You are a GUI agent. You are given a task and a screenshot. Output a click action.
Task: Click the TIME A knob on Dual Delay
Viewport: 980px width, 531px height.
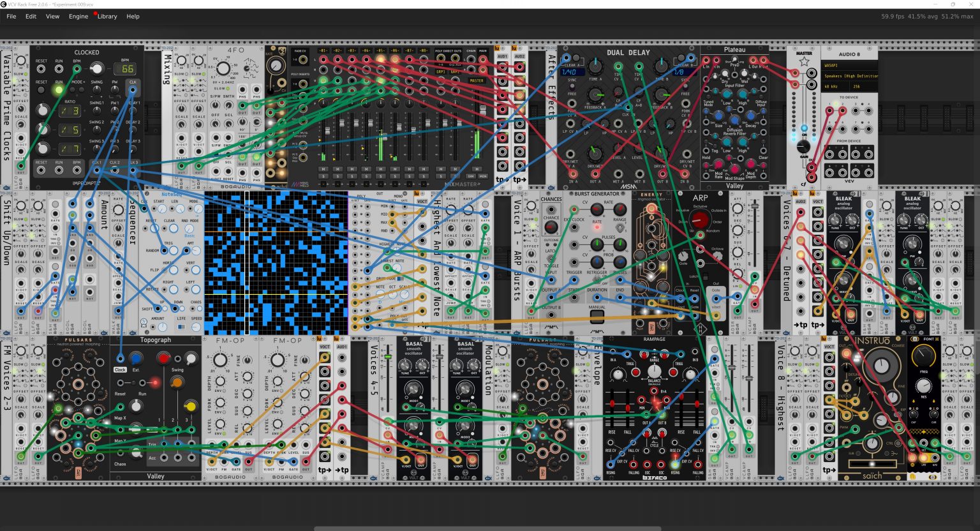pos(595,66)
